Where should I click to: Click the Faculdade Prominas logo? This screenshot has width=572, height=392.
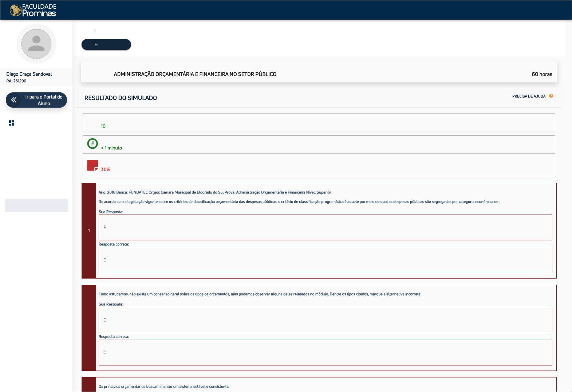(33, 10)
